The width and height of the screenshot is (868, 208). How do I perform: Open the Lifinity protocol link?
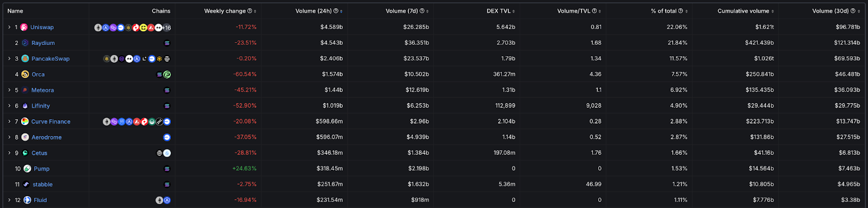click(x=41, y=106)
